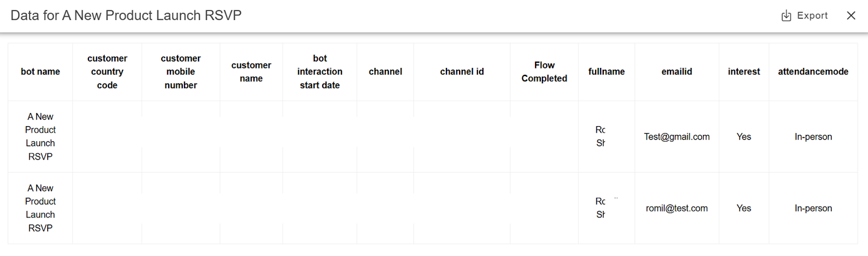Screen dimensions: 868x256
Task: Click the Export download icon
Action: click(786, 16)
